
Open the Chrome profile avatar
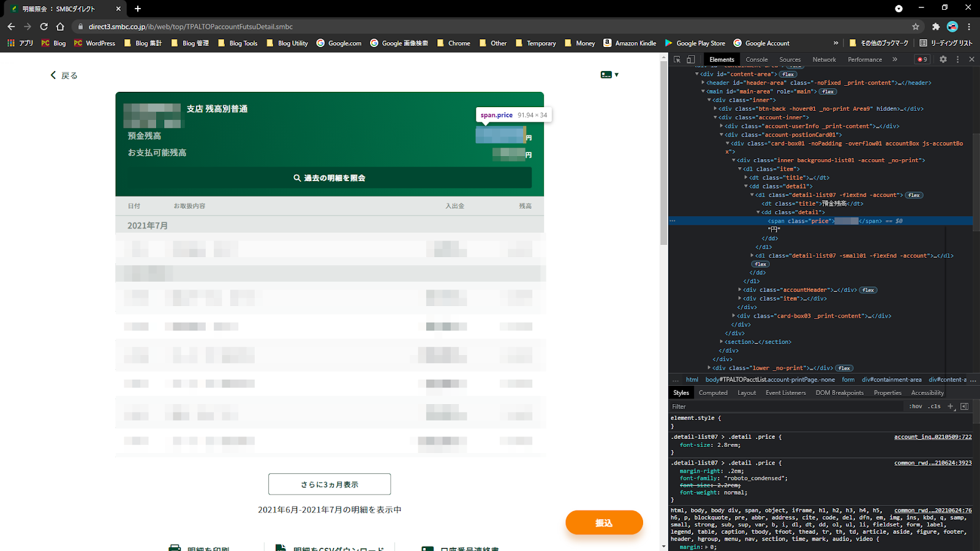(x=952, y=26)
